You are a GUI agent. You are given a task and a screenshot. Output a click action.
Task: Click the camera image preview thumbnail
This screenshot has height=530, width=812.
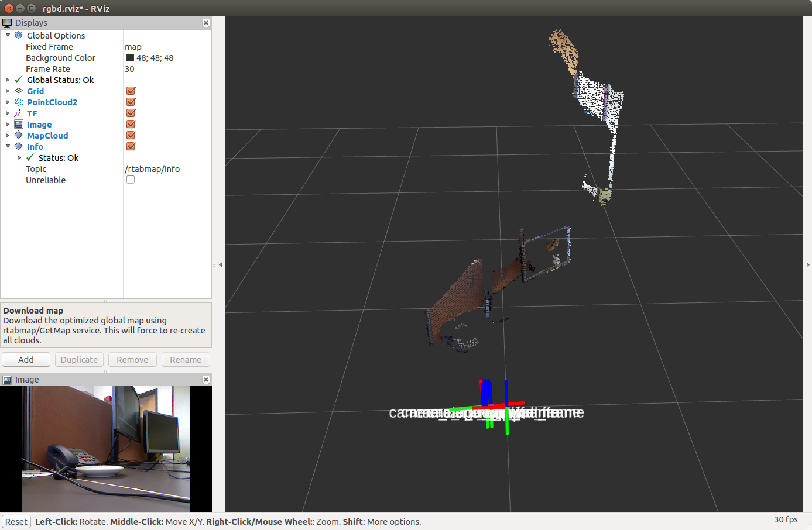coord(106,449)
